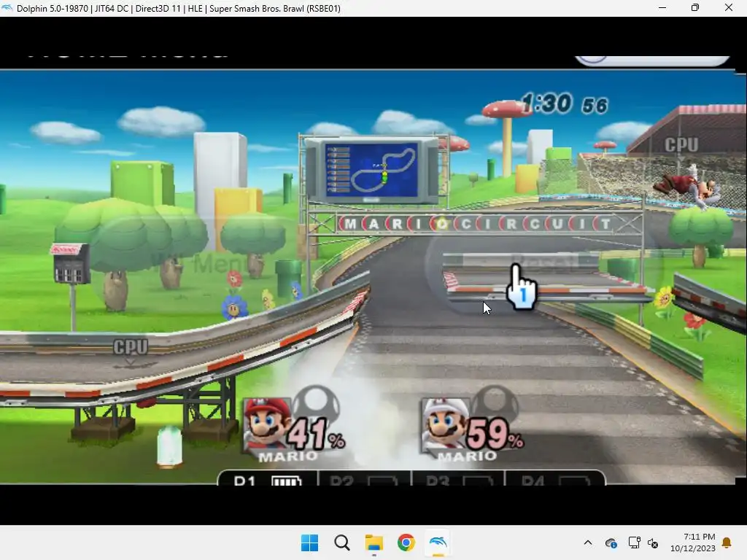Launch File Explorer from the taskbar
747x560 pixels.
point(374,542)
